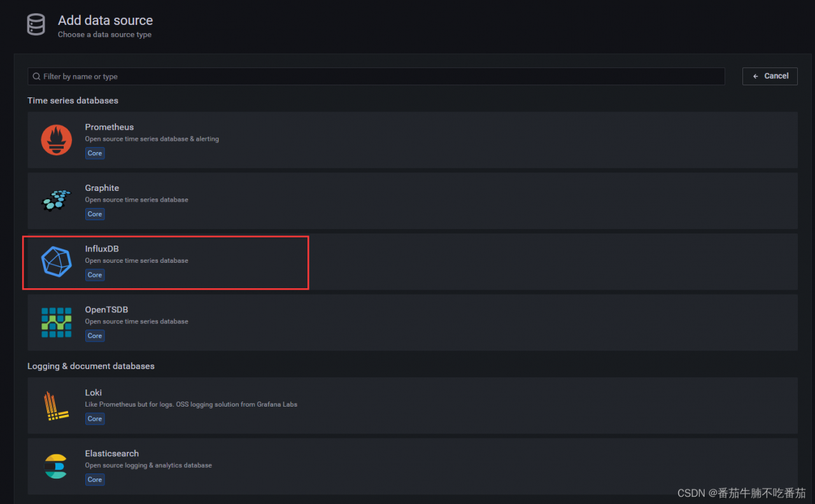Select the Loki data source title
The image size is (815, 504).
pyautogui.click(x=94, y=393)
